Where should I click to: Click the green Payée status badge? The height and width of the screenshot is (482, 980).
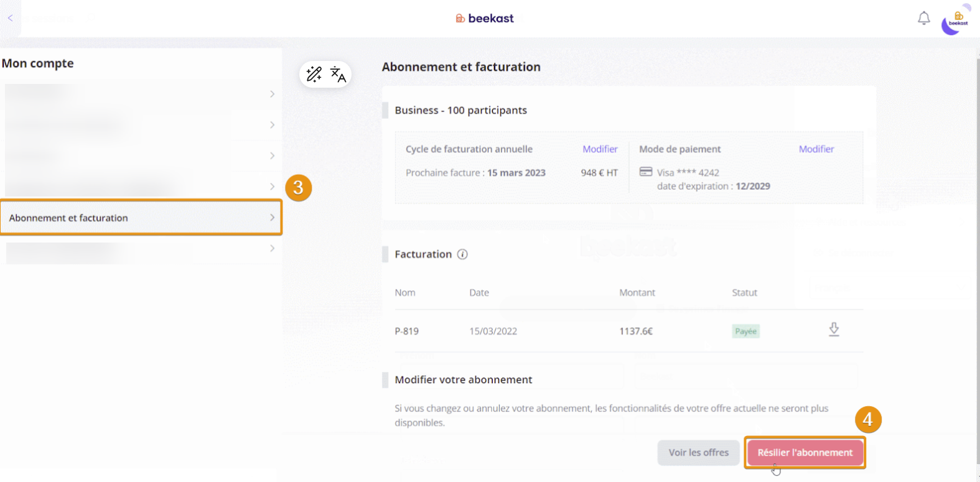click(x=745, y=331)
